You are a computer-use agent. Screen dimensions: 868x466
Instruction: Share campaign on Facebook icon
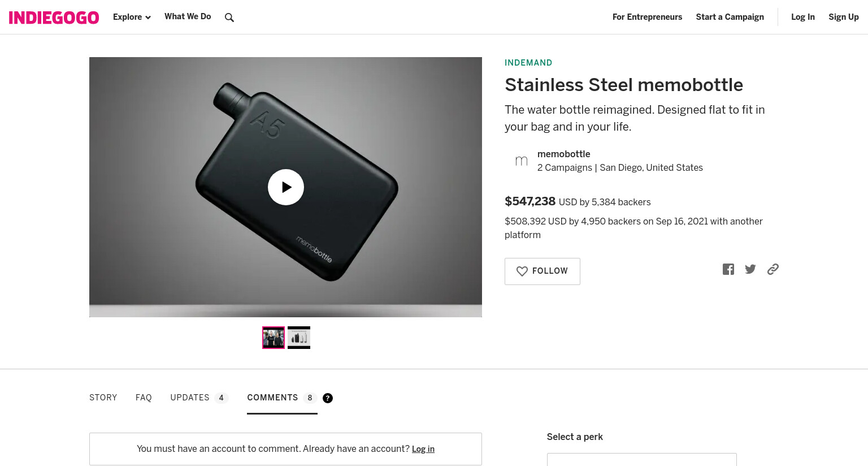click(728, 269)
